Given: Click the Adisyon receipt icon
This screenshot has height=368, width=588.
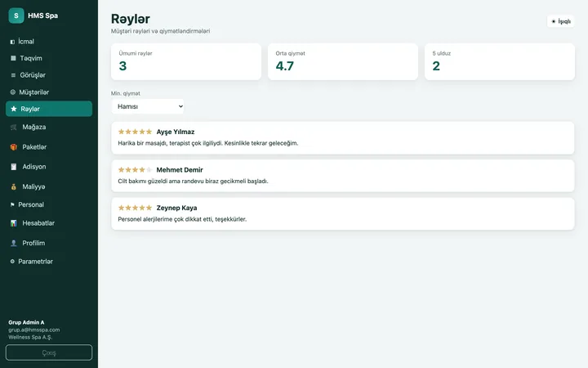Looking at the screenshot, I should pos(14,167).
